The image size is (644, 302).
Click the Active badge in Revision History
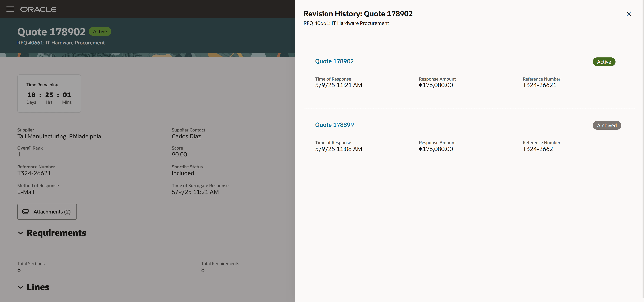point(604,62)
